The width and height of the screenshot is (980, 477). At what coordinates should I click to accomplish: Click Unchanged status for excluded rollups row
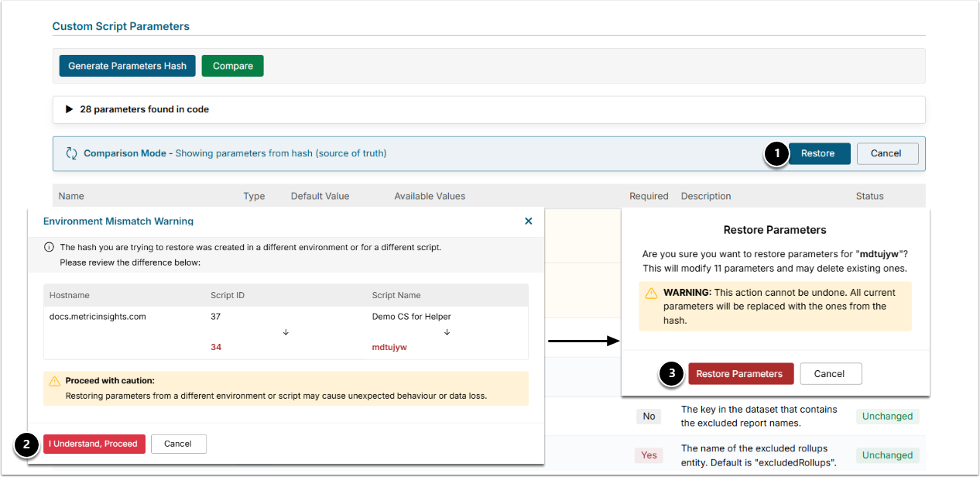pyautogui.click(x=887, y=455)
